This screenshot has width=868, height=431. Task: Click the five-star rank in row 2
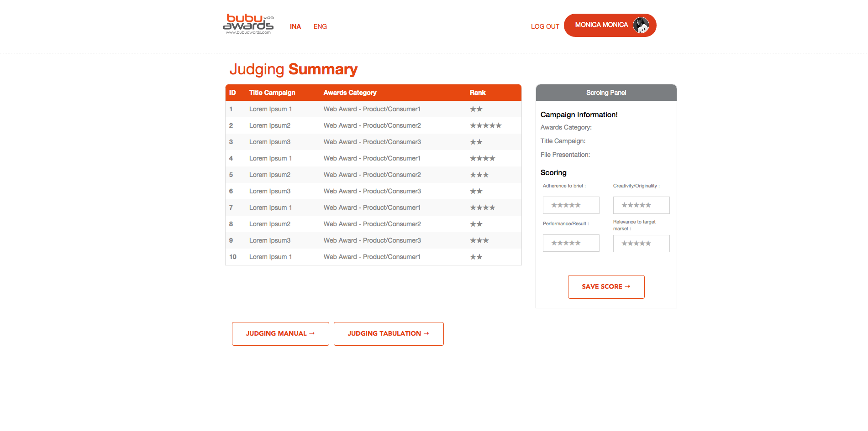click(485, 125)
